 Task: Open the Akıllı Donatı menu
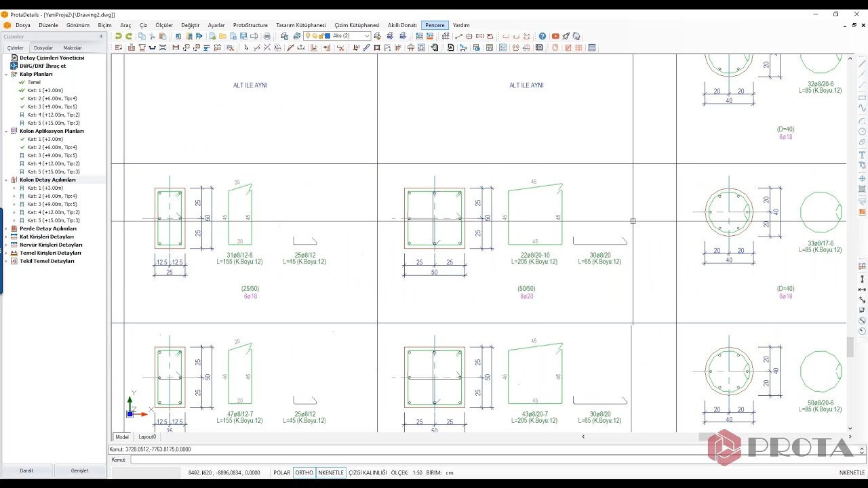[402, 25]
